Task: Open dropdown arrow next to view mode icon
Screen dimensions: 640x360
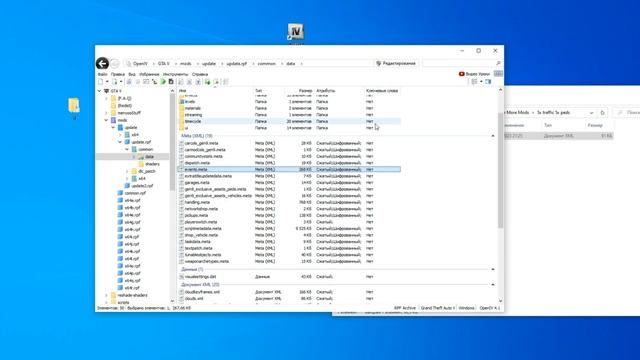Action: tap(481, 82)
